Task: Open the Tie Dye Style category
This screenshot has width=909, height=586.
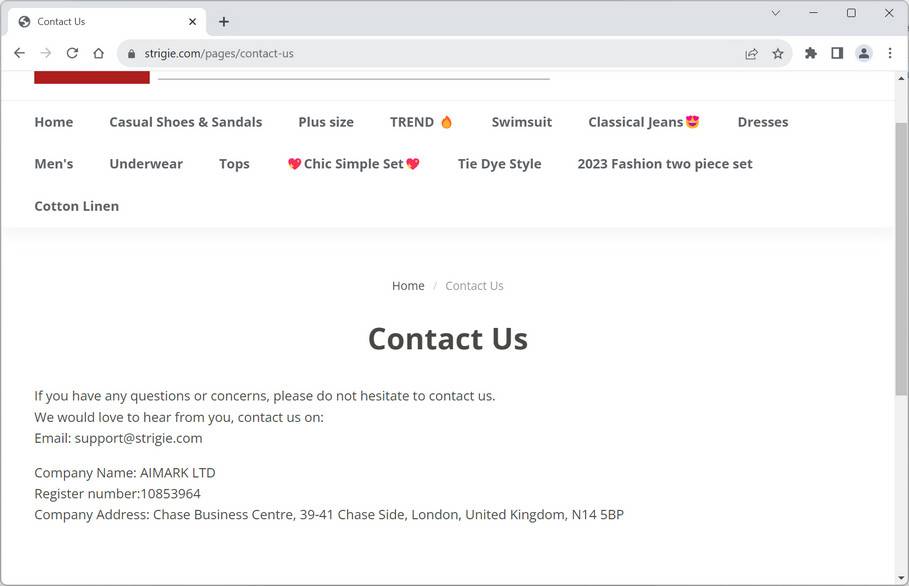Action: point(499,164)
